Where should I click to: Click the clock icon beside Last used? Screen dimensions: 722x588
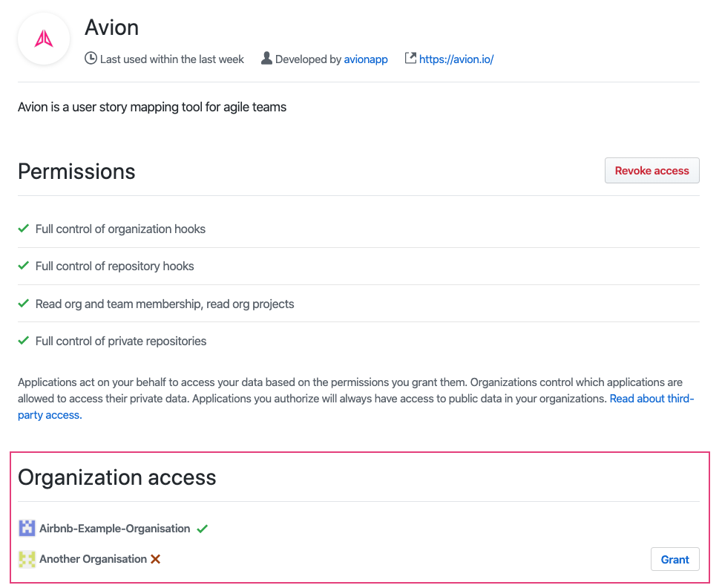(91, 59)
